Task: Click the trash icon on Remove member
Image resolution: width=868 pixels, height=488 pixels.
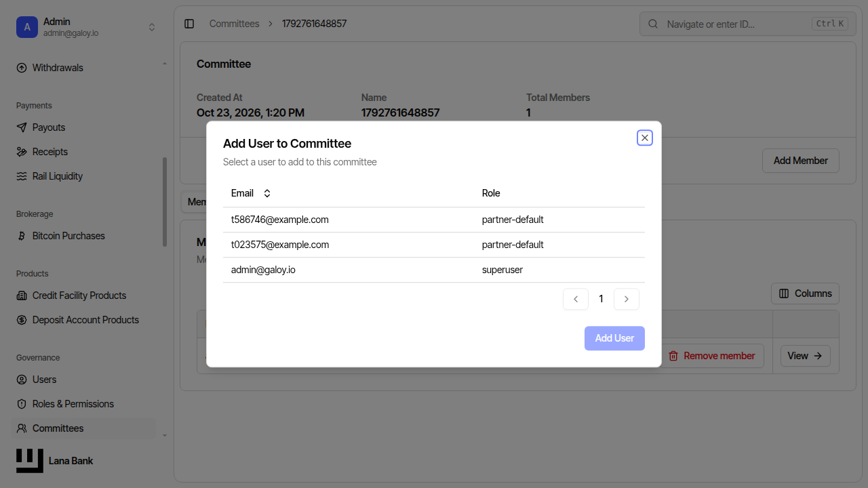Action: (673, 356)
